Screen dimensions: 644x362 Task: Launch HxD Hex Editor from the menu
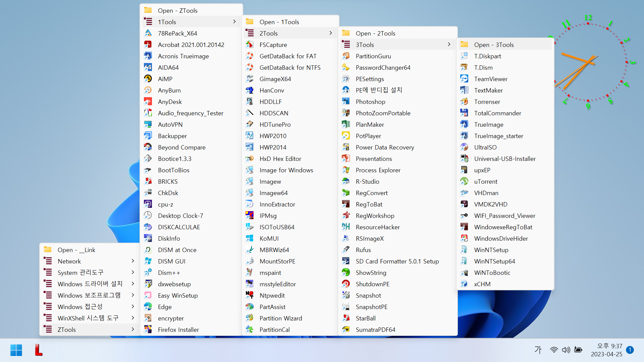pos(290,159)
